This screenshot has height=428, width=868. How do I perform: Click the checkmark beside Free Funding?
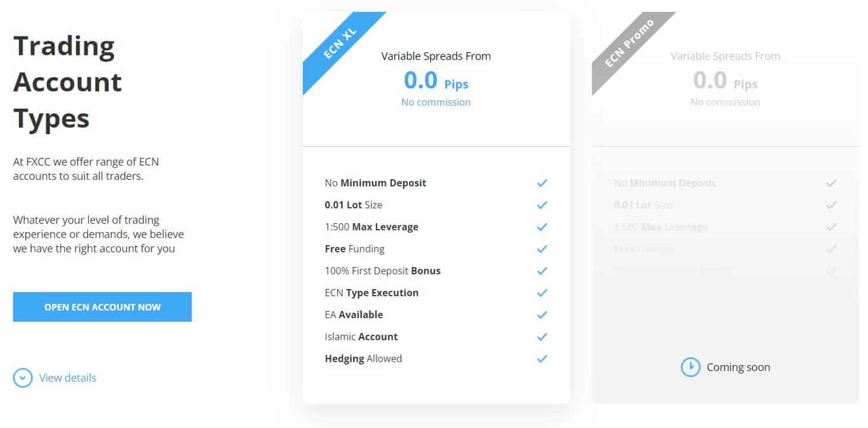[541, 249]
